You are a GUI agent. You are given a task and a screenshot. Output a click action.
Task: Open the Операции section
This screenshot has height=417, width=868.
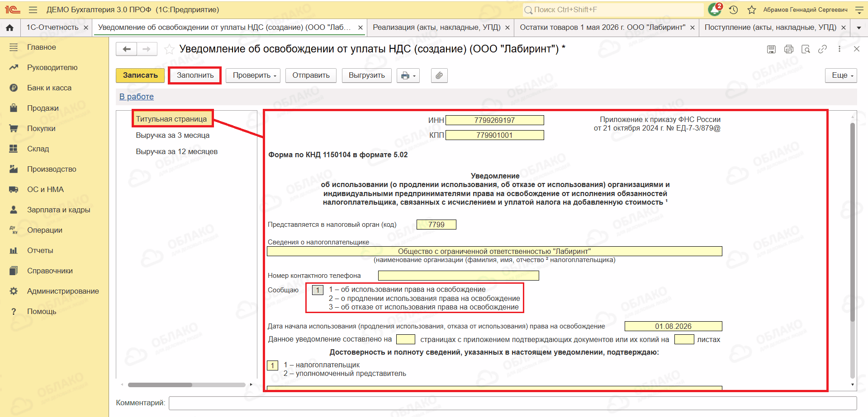pos(45,230)
